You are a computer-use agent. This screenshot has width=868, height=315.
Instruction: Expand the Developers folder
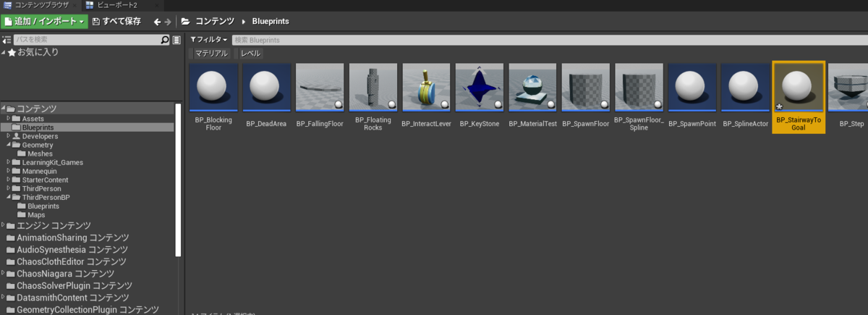[8, 136]
